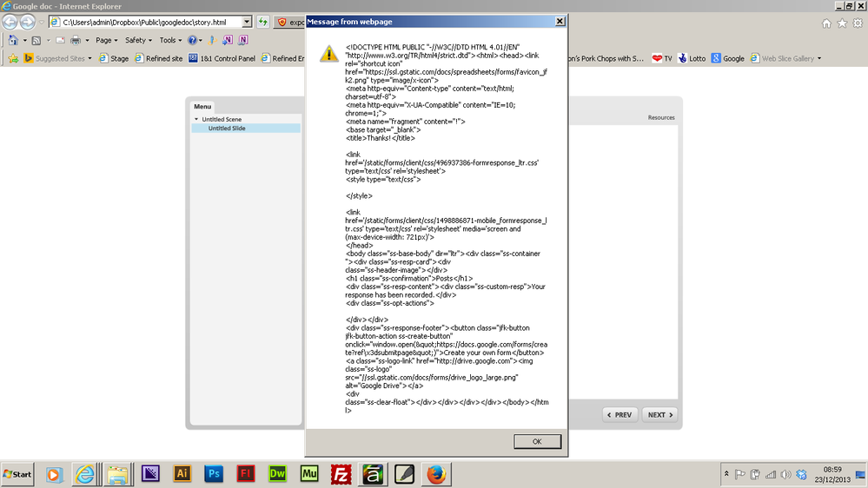The width and height of the screenshot is (868, 488).
Task: Launch Adobe Flash from taskbar
Action: 245,474
